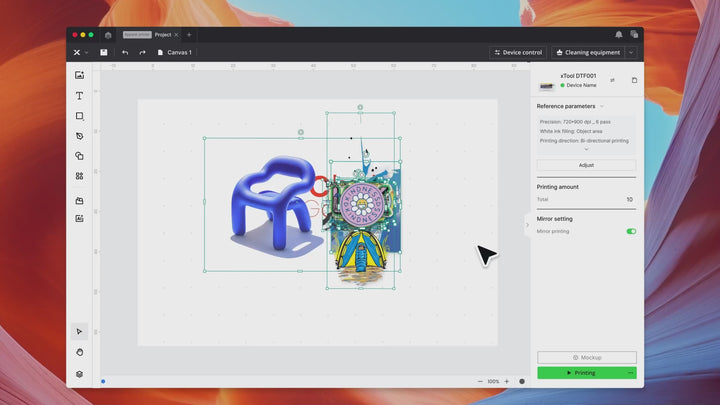Click the Adjust button
720x405 pixels.
click(586, 165)
